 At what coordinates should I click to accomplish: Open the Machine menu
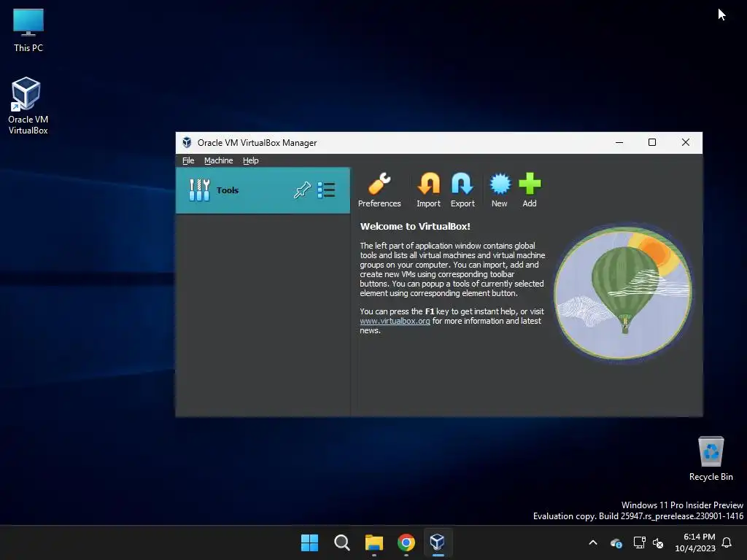(219, 160)
